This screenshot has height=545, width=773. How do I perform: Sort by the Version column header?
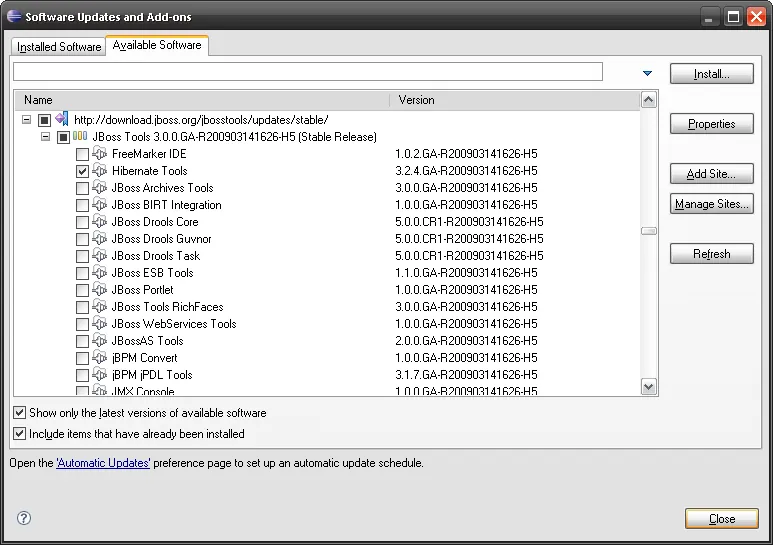click(515, 100)
